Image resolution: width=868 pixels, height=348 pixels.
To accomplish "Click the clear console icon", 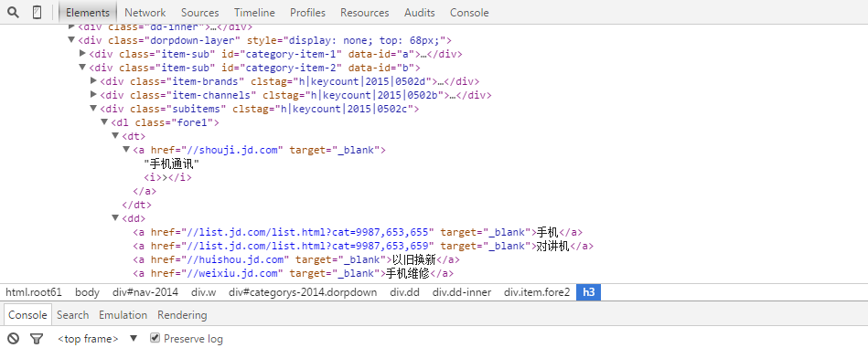I will pyautogui.click(x=14, y=339).
